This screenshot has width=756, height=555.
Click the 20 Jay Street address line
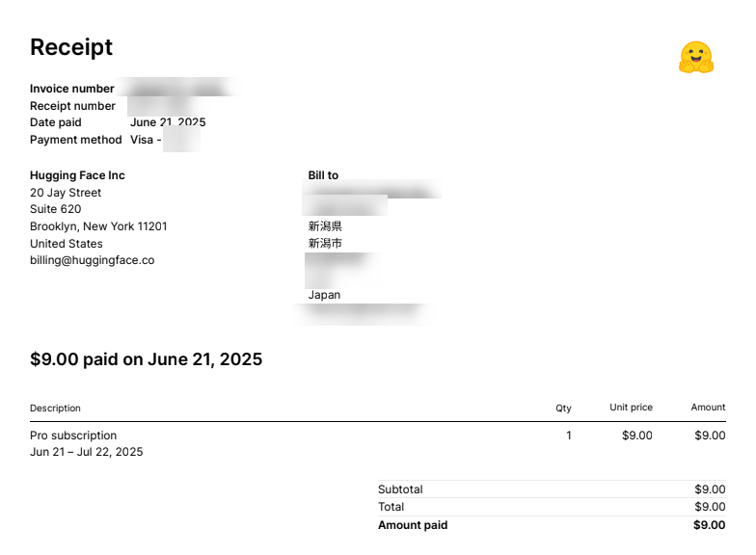pyautogui.click(x=66, y=193)
